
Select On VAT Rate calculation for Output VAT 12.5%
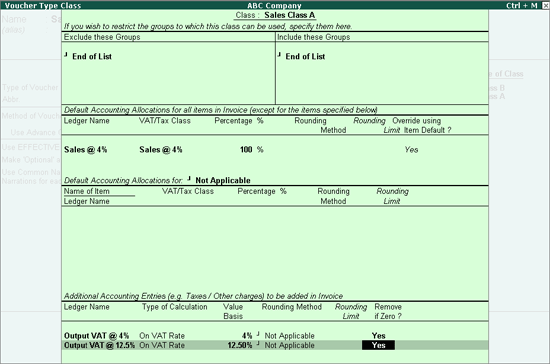coord(162,345)
